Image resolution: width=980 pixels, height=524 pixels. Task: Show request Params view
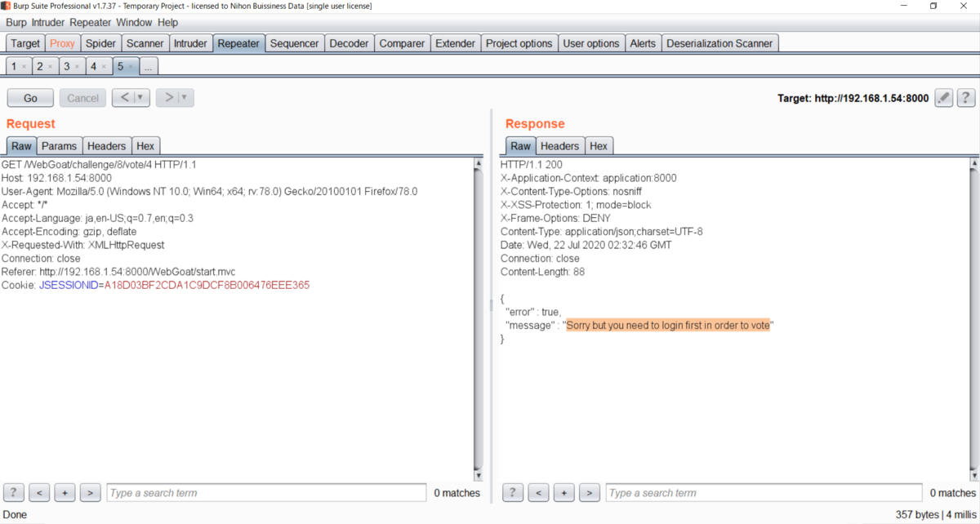(60, 146)
